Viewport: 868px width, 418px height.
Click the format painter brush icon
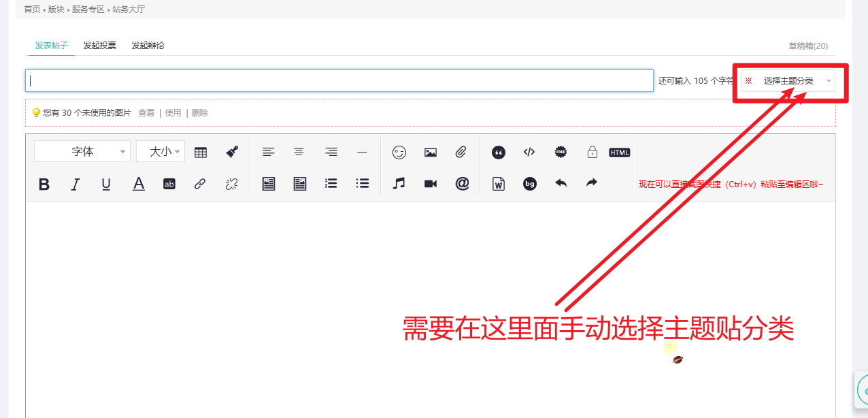pyautogui.click(x=232, y=152)
